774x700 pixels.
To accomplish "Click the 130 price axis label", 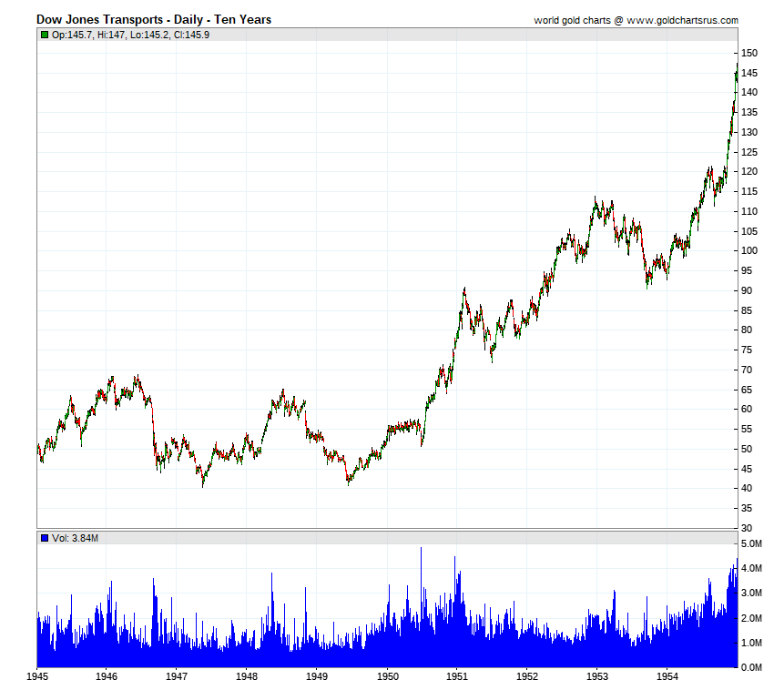I will pos(749,132).
